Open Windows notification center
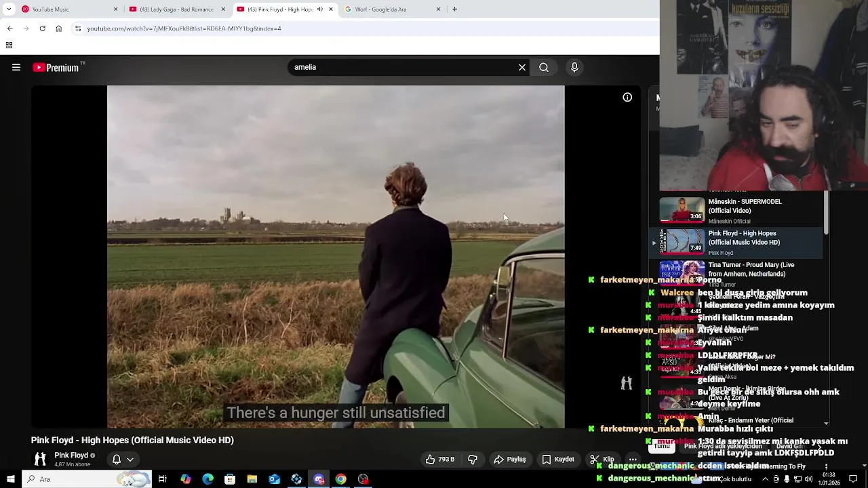The height and width of the screenshot is (488, 868). [853, 479]
